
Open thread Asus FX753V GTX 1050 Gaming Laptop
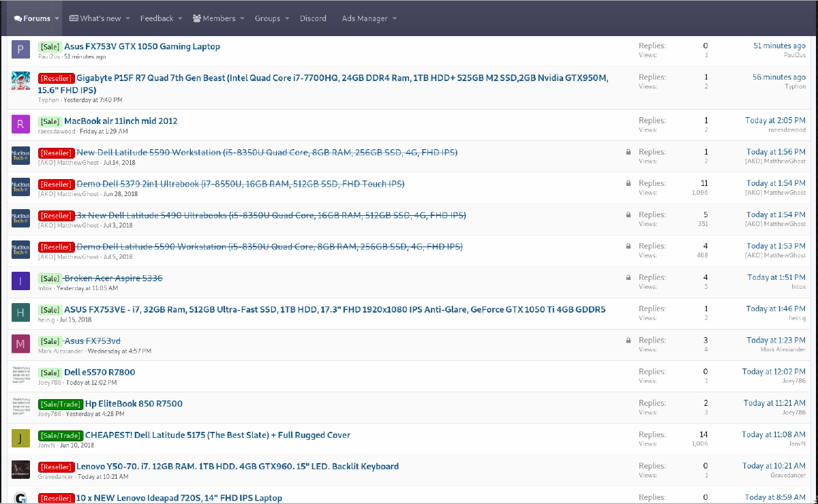tap(142, 46)
